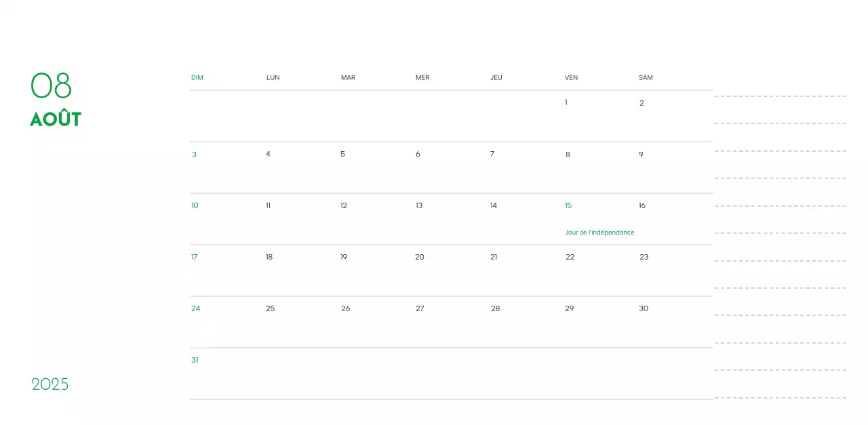Select date 23 under SAM

click(644, 257)
